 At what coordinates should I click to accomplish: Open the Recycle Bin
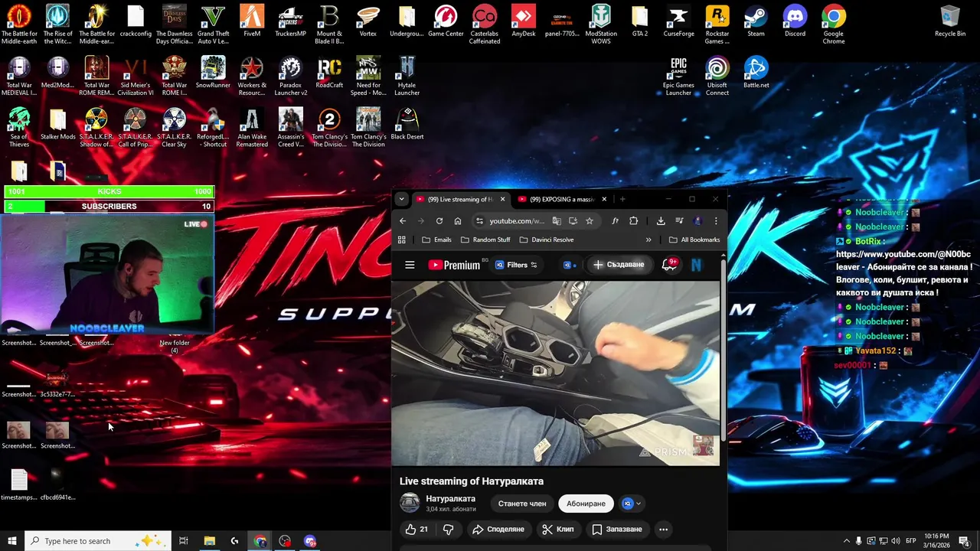point(950,21)
